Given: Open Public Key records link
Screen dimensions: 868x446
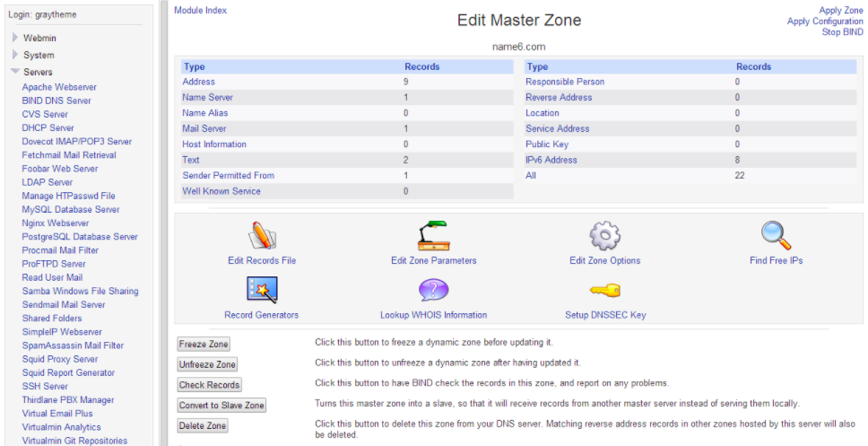Looking at the screenshot, I should 547,144.
